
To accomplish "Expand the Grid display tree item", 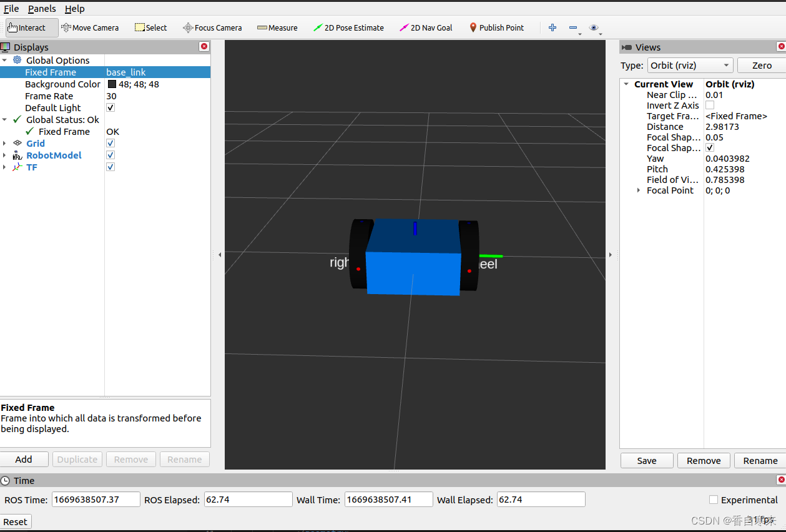I will click(4, 144).
